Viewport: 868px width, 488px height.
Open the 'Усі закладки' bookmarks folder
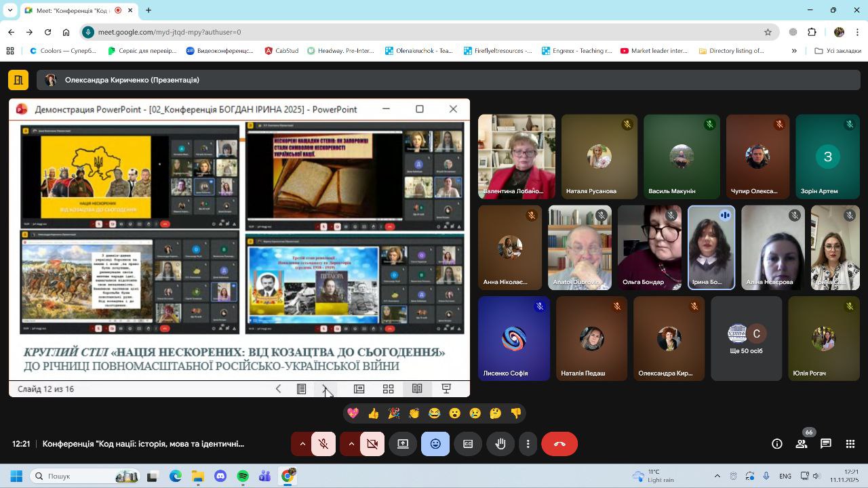pyautogui.click(x=838, y=51)
